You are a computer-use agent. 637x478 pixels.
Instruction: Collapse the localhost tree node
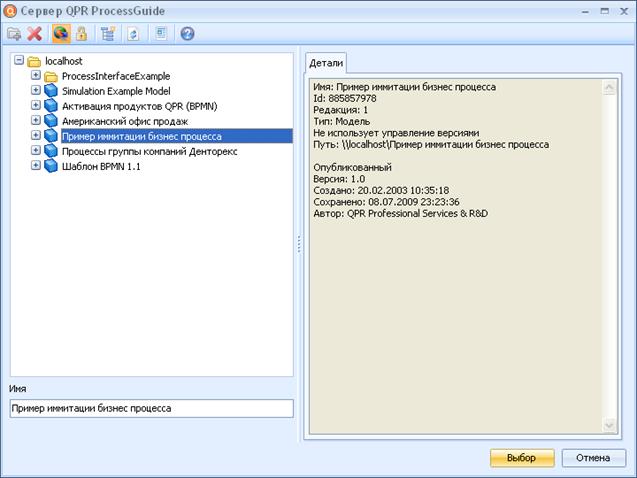(19, 61)
